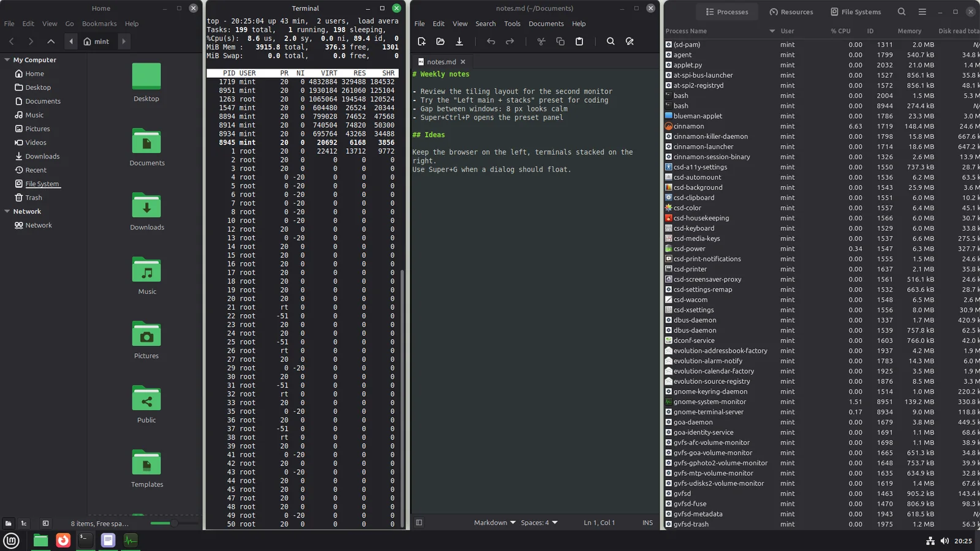This screenshot has width=980, height=551.
Task: Switch to the File Systems tab
Action: tap(856, 12)
